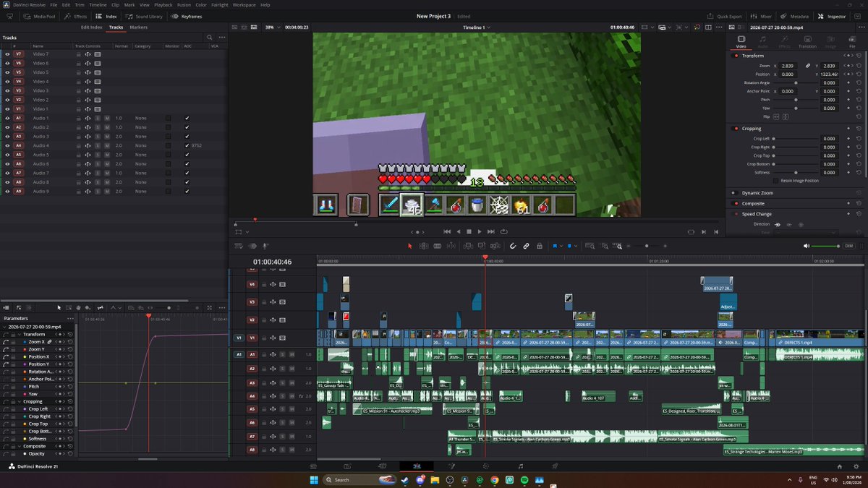Reset the Transform section in Inspector
This screenshot has height=488, width=868.
pyautogui.click(x=859, y=55)
